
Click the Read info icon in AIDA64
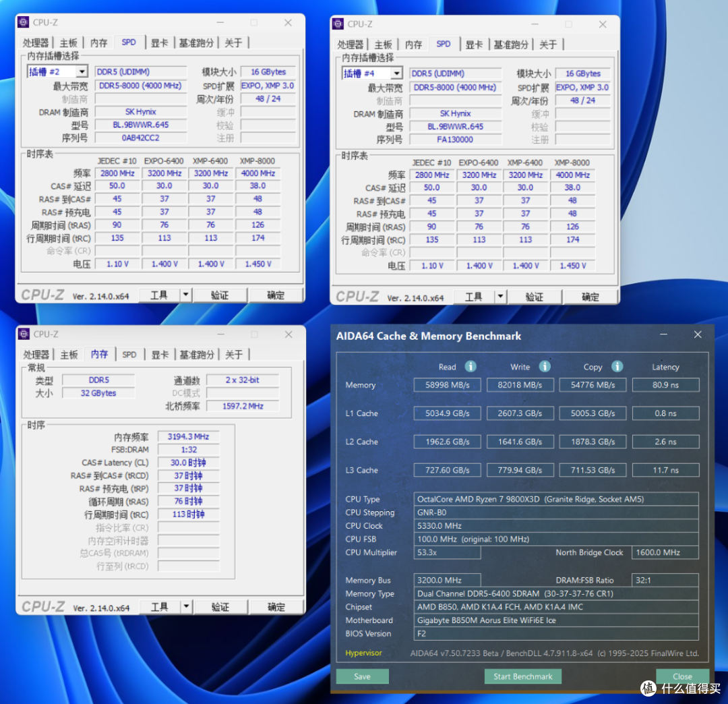[x=471, y=366]
